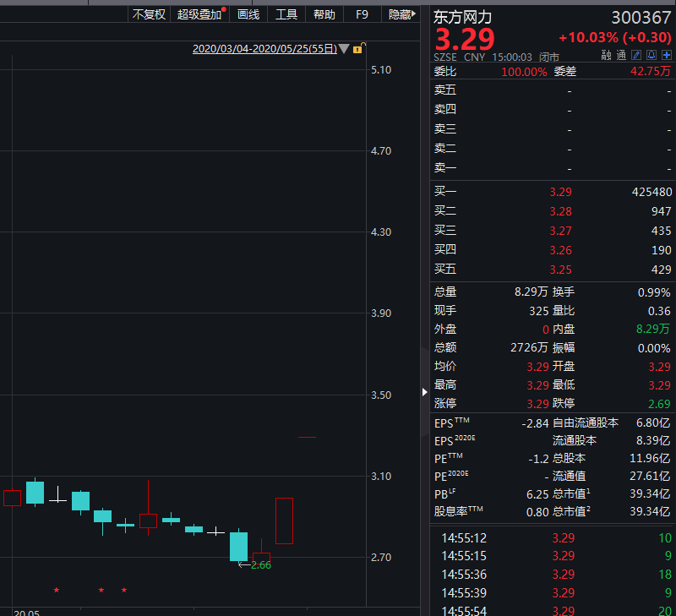This screenshot has width=676, height=616.
Task: Click the PB LF value 6.25
Action: pyautogui.click(x=537, y=494)
